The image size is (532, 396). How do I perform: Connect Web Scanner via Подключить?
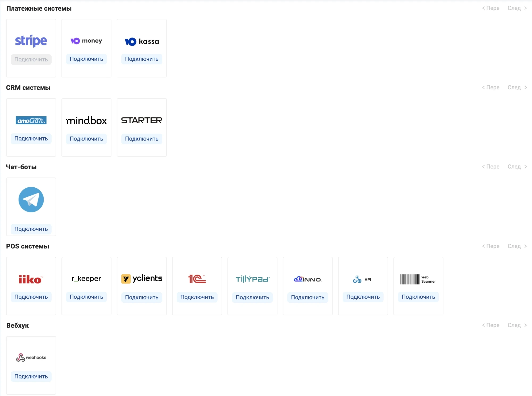tap(418, 297)
